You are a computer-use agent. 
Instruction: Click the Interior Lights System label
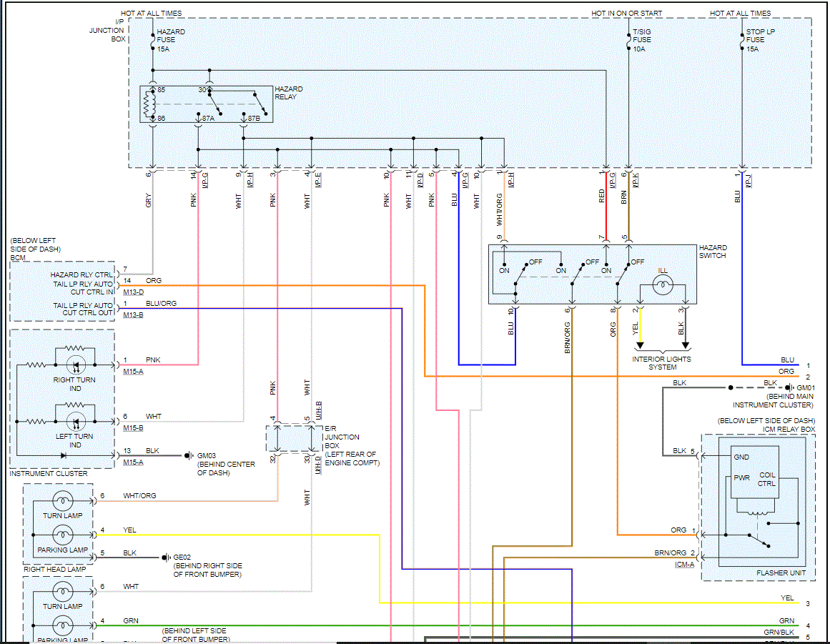(x=662, y=363)
